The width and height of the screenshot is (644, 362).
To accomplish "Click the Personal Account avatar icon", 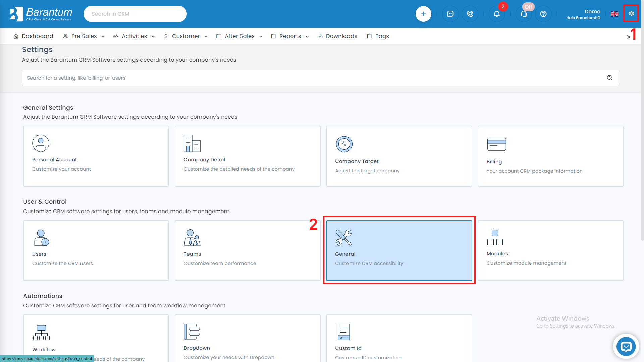I will [41, 143].
